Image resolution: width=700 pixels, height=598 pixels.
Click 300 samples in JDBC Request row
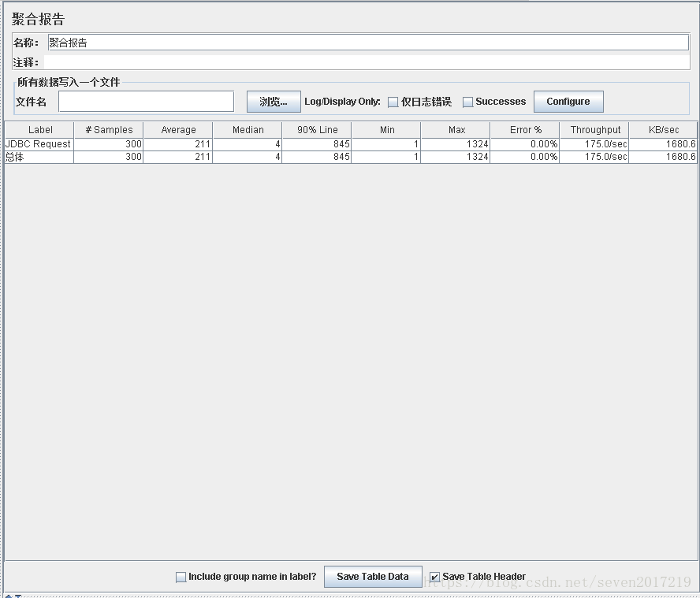[x=109, y=144]
